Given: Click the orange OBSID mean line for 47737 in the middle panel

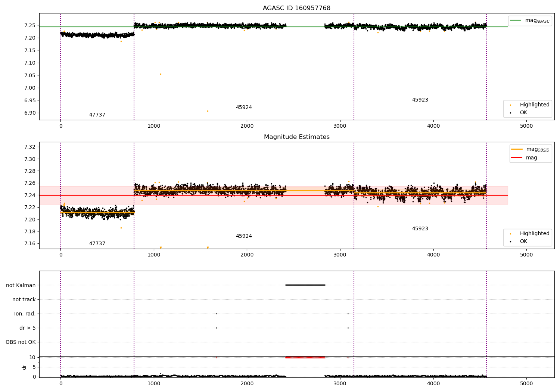Looking at the screenshot, I should click(x=97, y=212).
